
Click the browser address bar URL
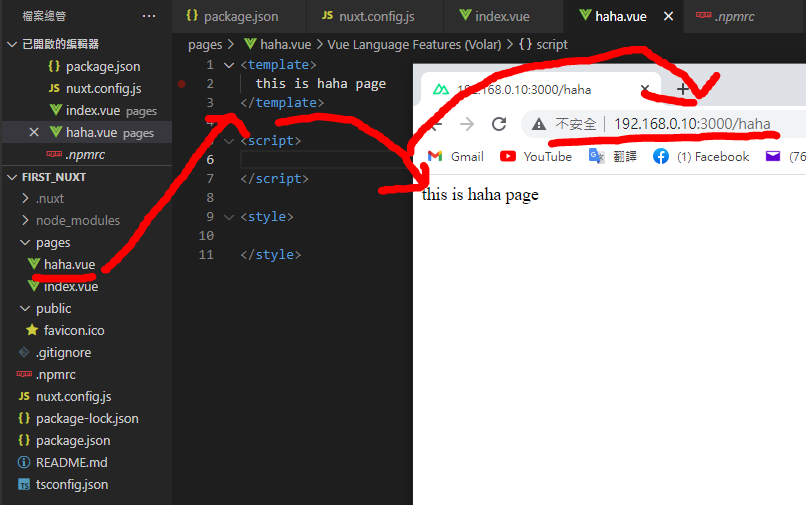[x=692, y=124]
